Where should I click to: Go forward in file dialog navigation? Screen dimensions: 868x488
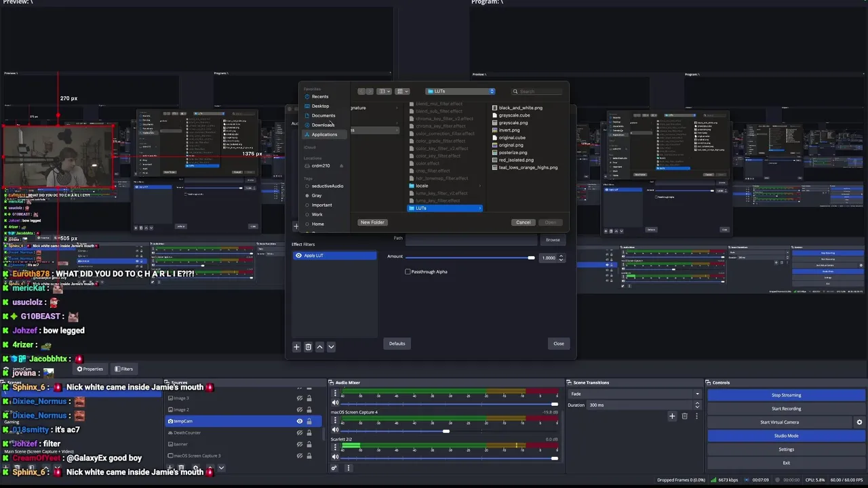pyautogui.click(x=370, y=91)
